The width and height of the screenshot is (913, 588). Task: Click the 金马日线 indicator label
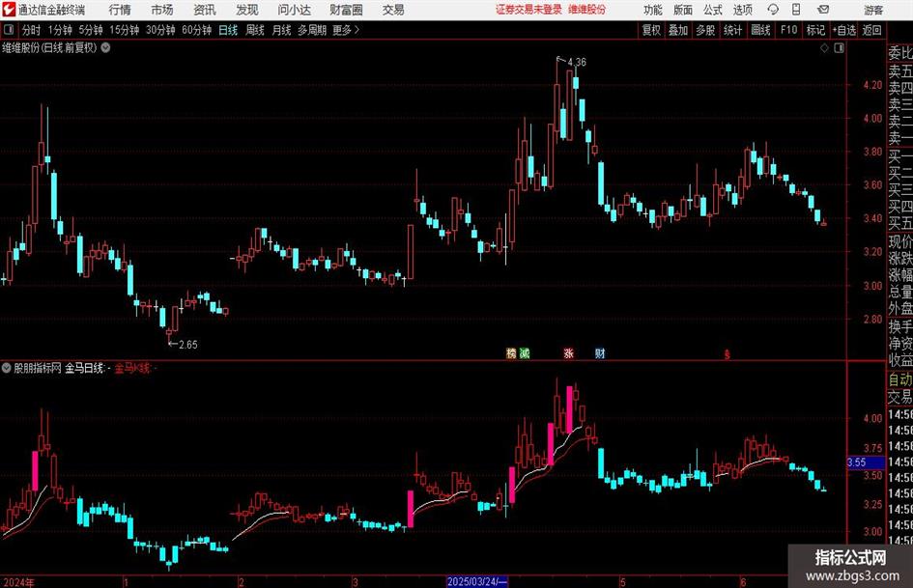(x=84, y=367)
